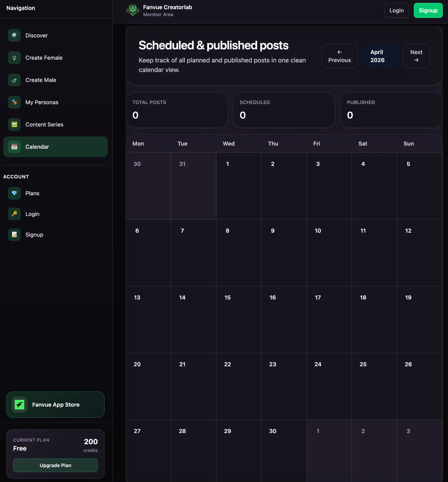The height and width of the screenshot is (482, 448).
Task: Select April 19 on the calendar
Action: pos(420,320)
